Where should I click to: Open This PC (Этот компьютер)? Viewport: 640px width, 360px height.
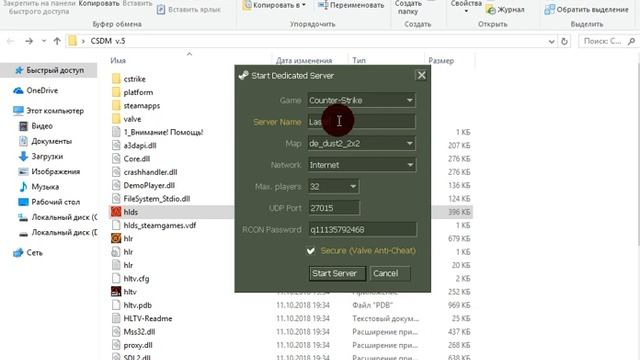pyautogui.click(x=48, y=111)
